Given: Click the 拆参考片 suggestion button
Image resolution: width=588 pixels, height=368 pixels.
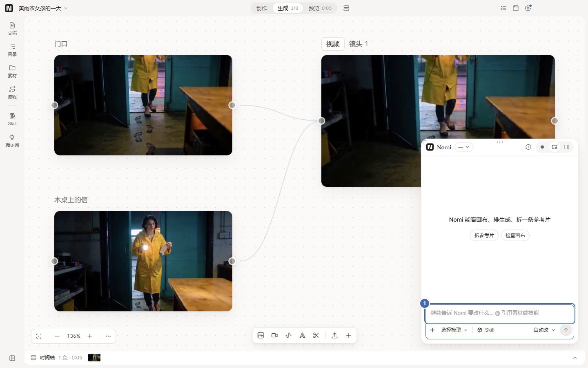Looking at the screenshot, I should coord(484,236).
